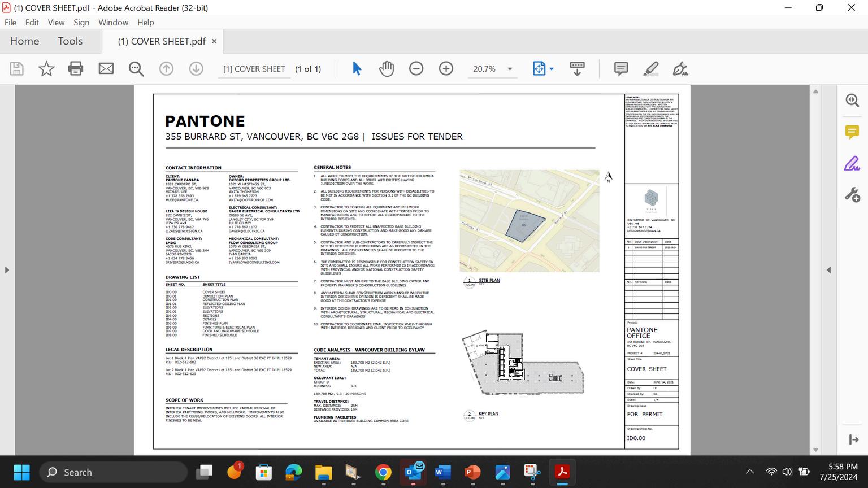This screenshot has width=868, height=488.
Task: Open PowerPoint from the taskbar
Action: tap(472, 472)
